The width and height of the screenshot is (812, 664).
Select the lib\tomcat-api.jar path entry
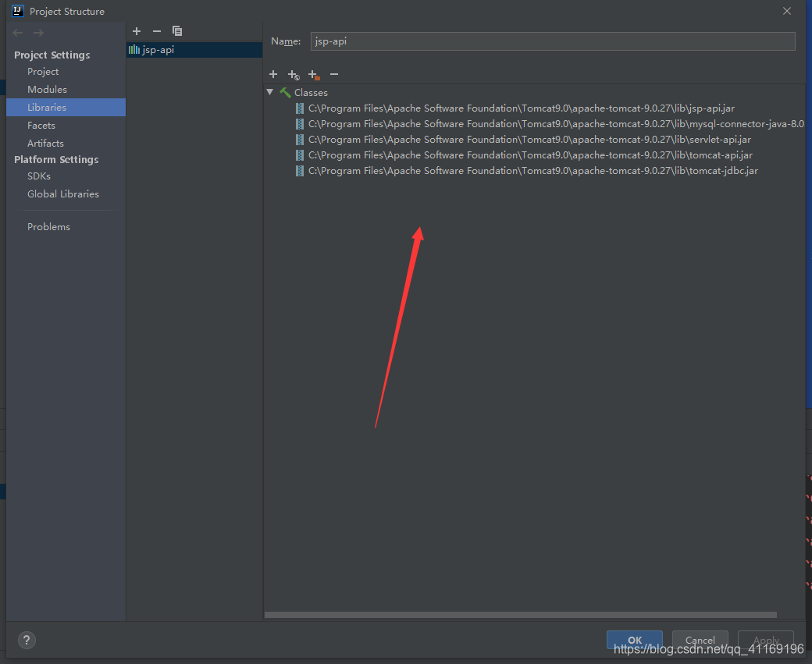point(530,154)
